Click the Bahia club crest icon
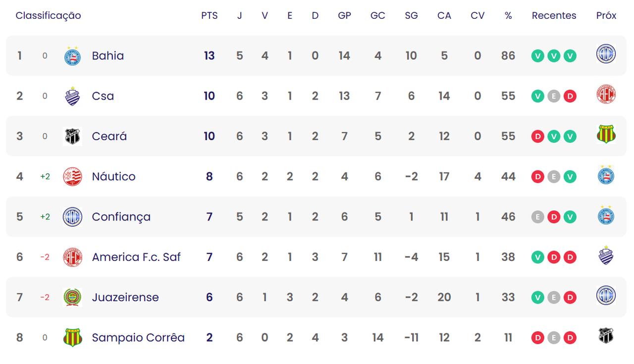This screenshot has height=364, width=634. click(x=73, y=56)
